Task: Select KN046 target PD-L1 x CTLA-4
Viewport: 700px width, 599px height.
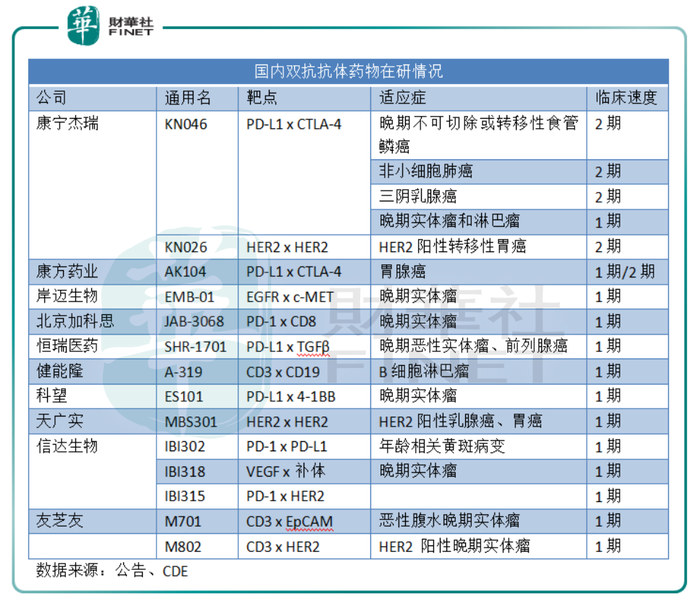Action: point(294,124)
